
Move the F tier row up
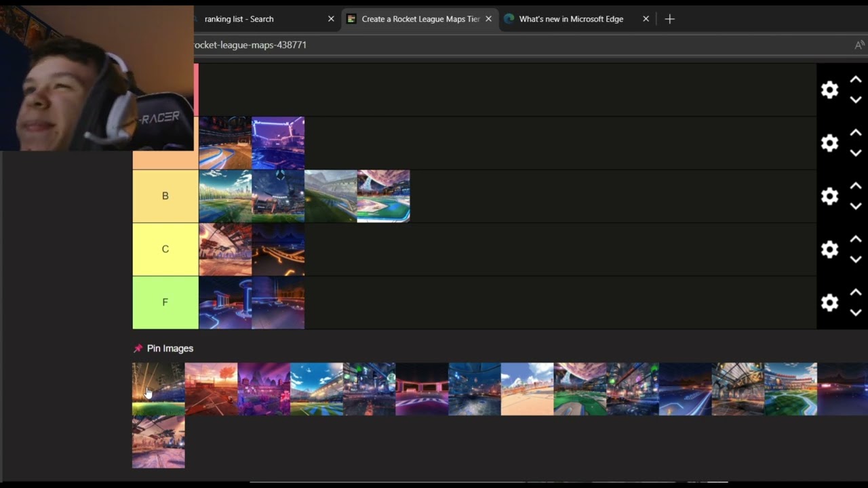click(856, 292)
